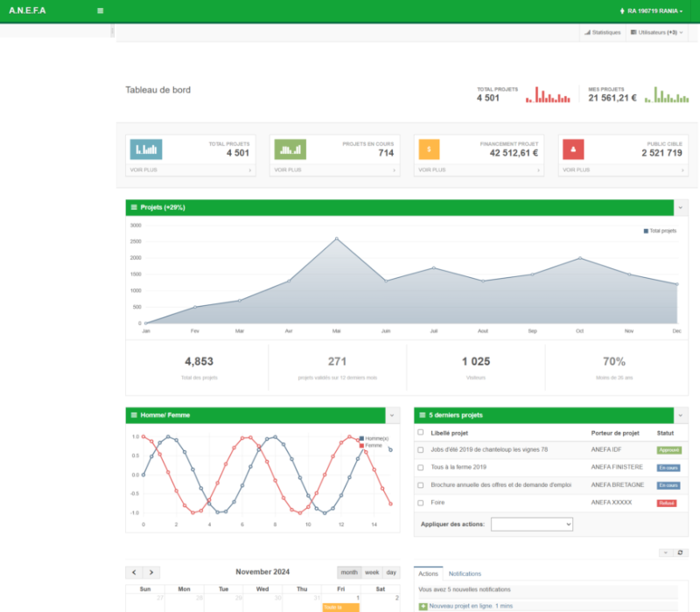The height and width of the screenshot is (612, 700).
Task: Toggle the hamburger sidebar menu icon
Action: coord(100,10)
